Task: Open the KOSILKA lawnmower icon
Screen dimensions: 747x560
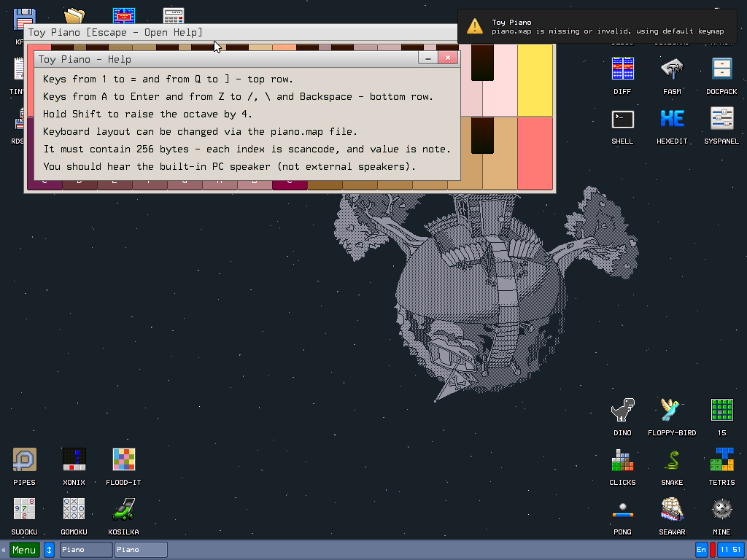Action: pyautogui.click(x=123, y=510)
